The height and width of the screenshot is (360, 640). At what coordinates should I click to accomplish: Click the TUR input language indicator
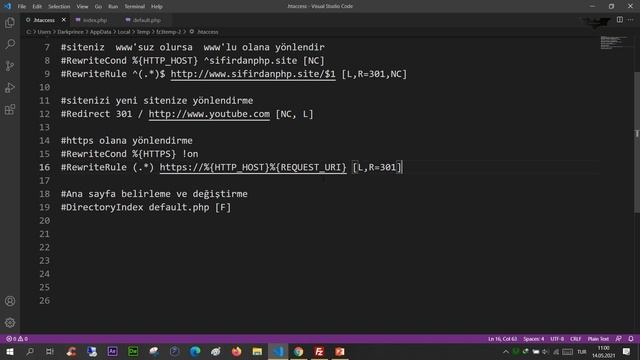click(x=582, y=352)
